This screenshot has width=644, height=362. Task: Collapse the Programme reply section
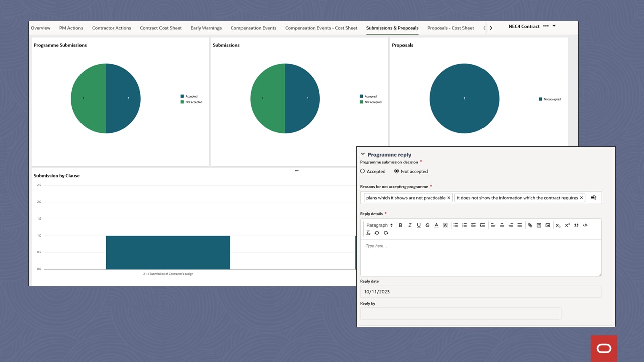[363, 154]
